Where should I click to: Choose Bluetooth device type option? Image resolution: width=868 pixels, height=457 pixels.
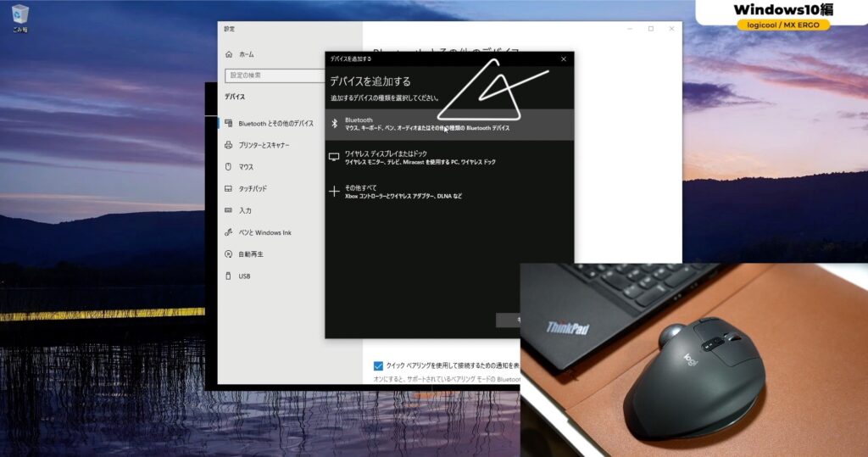click(x=449, y=124)
